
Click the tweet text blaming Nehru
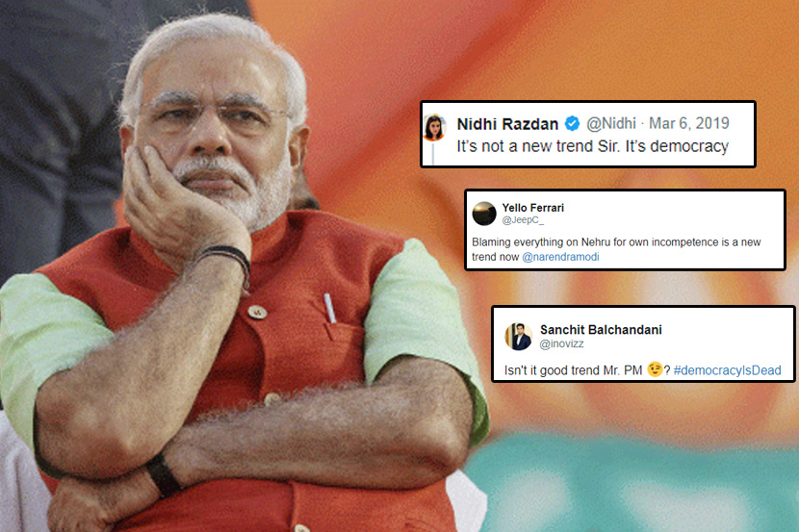tap(616, 249)
